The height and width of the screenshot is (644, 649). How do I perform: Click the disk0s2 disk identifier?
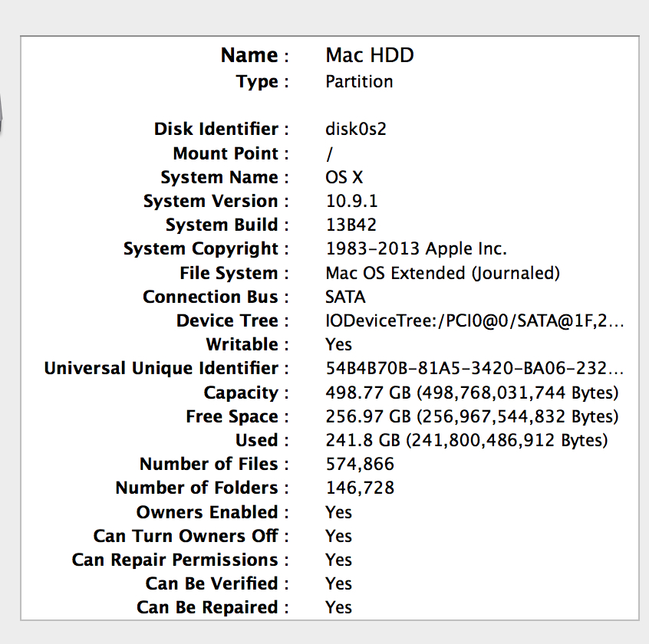[356, 129]
